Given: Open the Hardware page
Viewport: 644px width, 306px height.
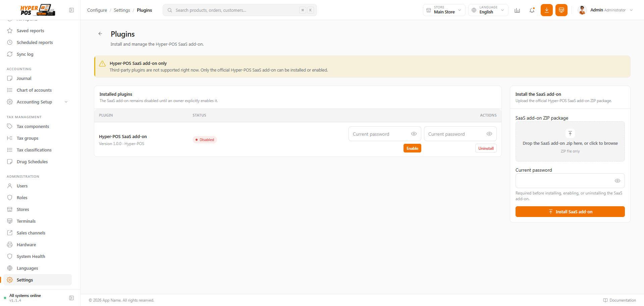Looking at the screenshot, I should point(38,245).
